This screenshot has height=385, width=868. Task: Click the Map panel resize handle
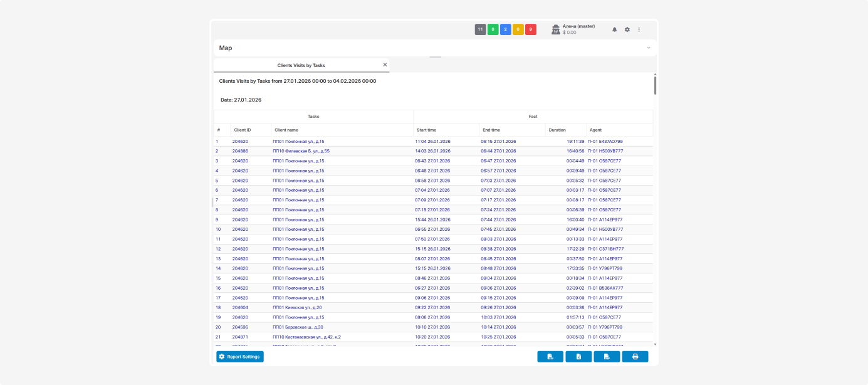[435, 57]
